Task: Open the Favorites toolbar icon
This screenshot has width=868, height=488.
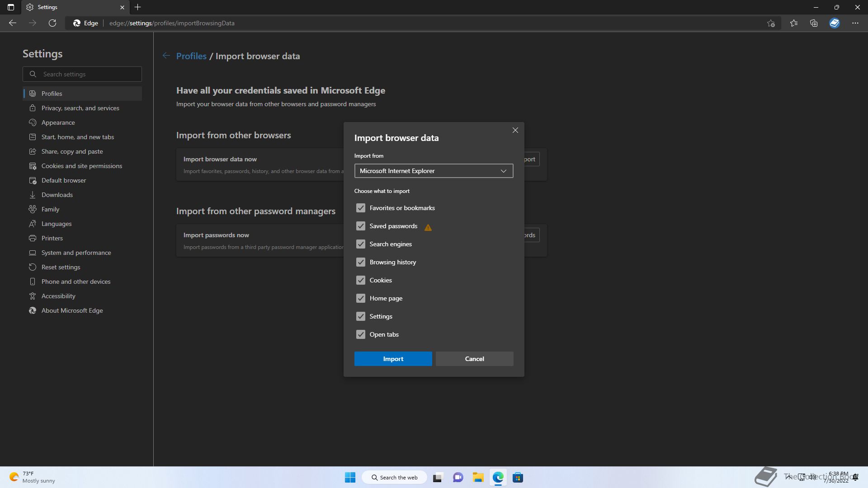Action: [x=794, y=23]
